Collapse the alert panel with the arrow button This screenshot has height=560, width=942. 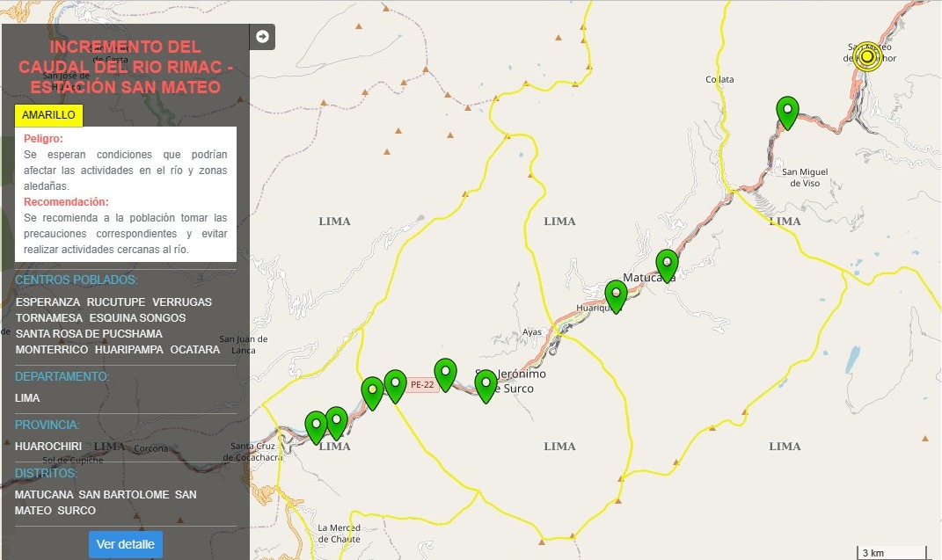coord(262,37)
